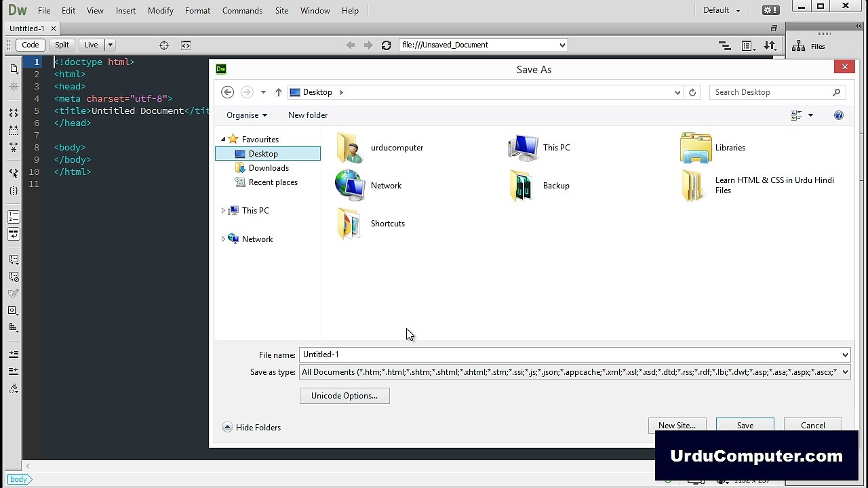The height and width of the screenshot is (488, 868).
Task: Turn on Live view
Action: [91, 45]
